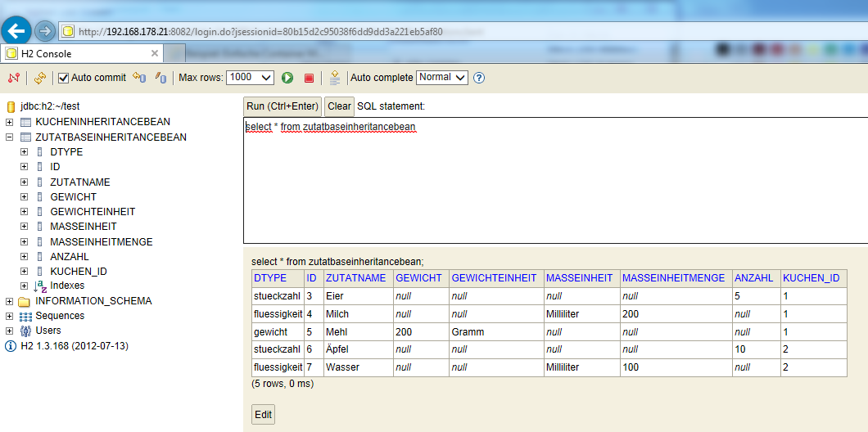Viewport: 868px width, 432px height.
Task: Click the Disconnect icon in the toolbar
Action: click(14, 78)
